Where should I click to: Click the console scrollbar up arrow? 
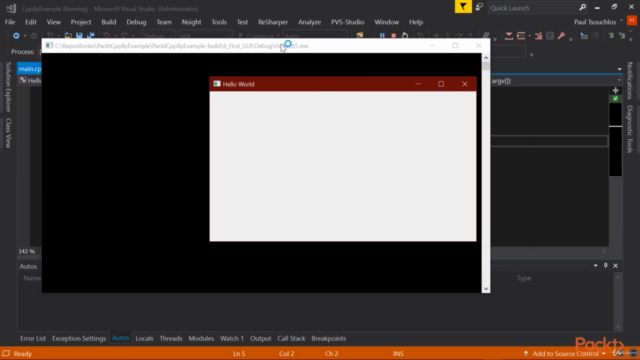coord(486,58)
